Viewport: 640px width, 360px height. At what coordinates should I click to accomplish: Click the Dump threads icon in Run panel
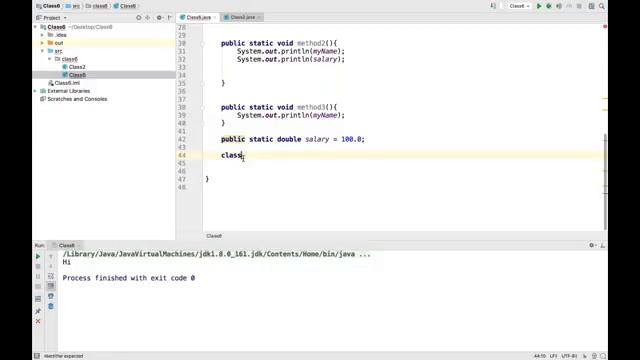[38, 287]
